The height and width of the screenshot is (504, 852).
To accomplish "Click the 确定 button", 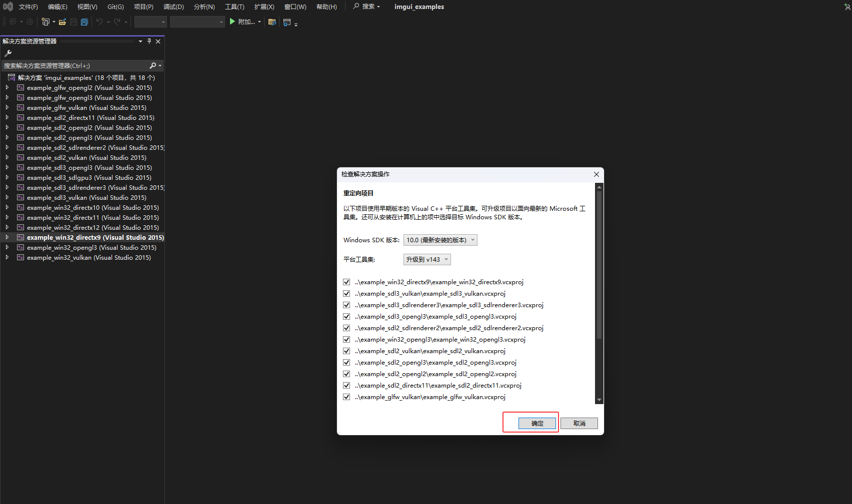I will click(x=537, y=424).
